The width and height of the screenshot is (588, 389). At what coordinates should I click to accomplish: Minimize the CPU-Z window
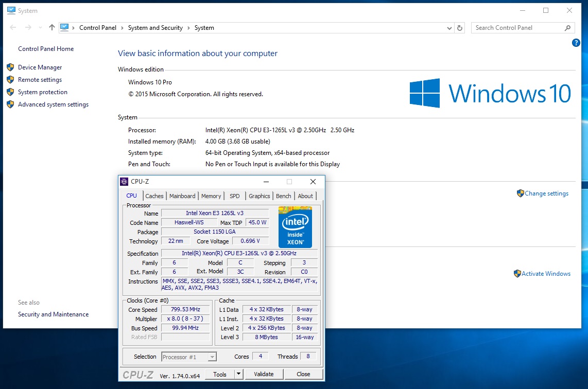pos(266,182)
